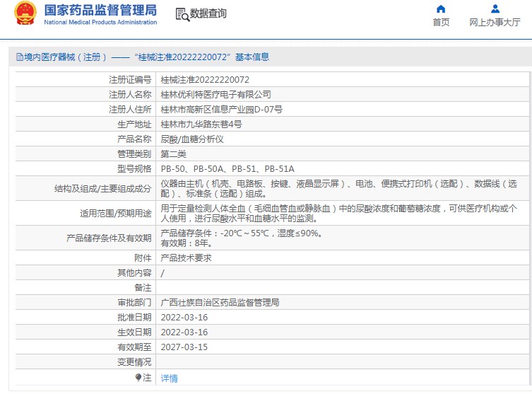Image resolution: width=532 pixels, height=394 pixels.
Task: Click the 结构及组成/主要组成成分 label
Action: (x=103, y=189)
